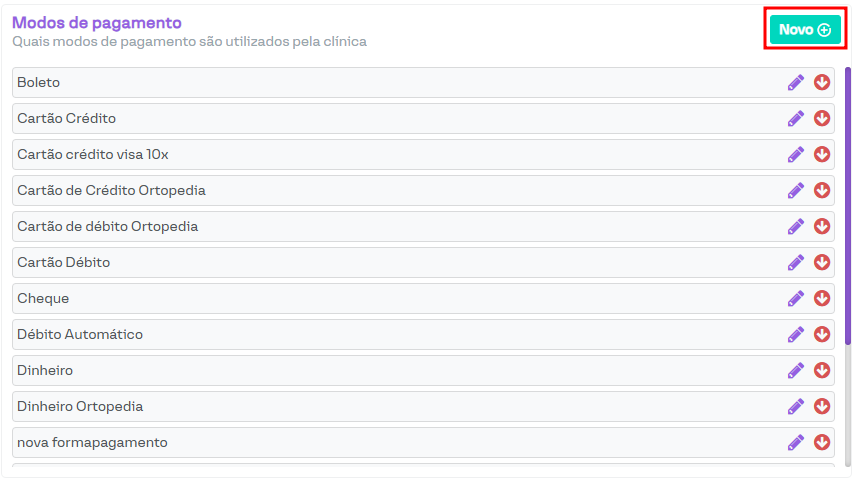Edit Cartão de débito Ortopedia entry

click(796, 226)
